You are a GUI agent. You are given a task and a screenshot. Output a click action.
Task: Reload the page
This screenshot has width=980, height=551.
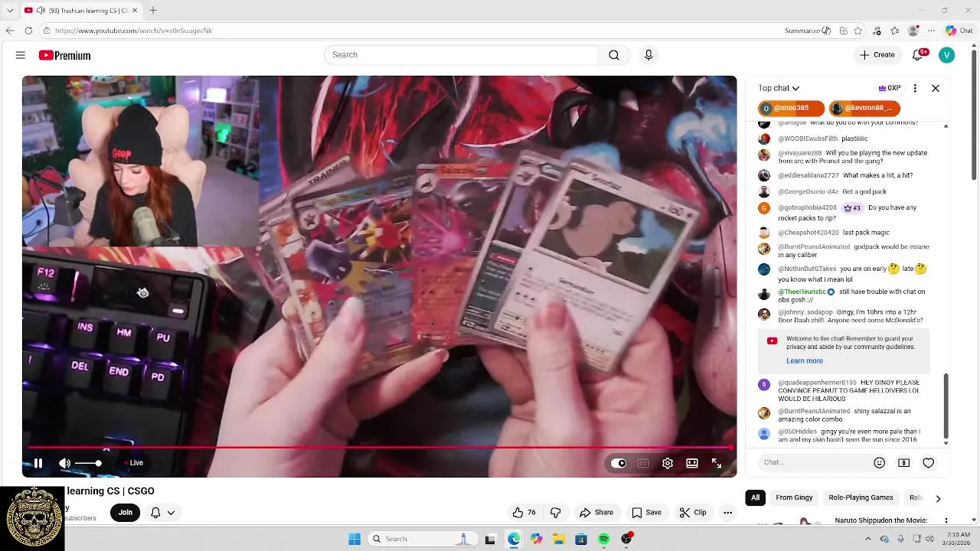tap(28, 31)
